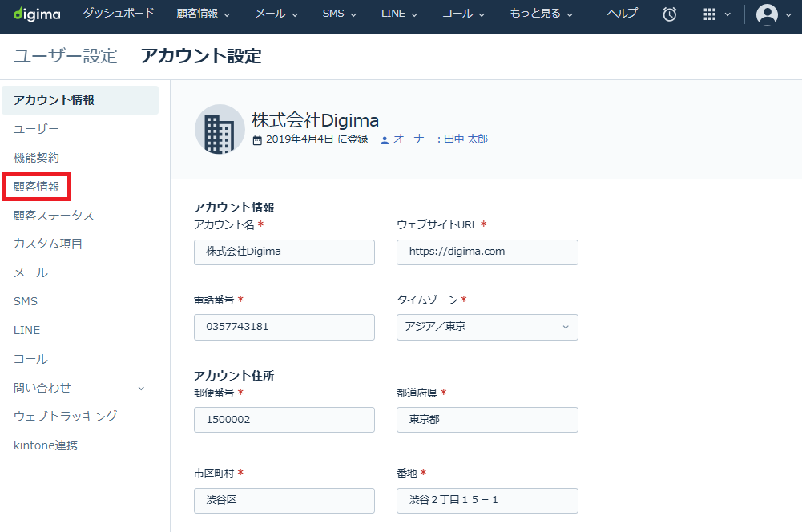802x532 pixels.
Task: Switch to ユーザー設定 tab
Action: 66,56
